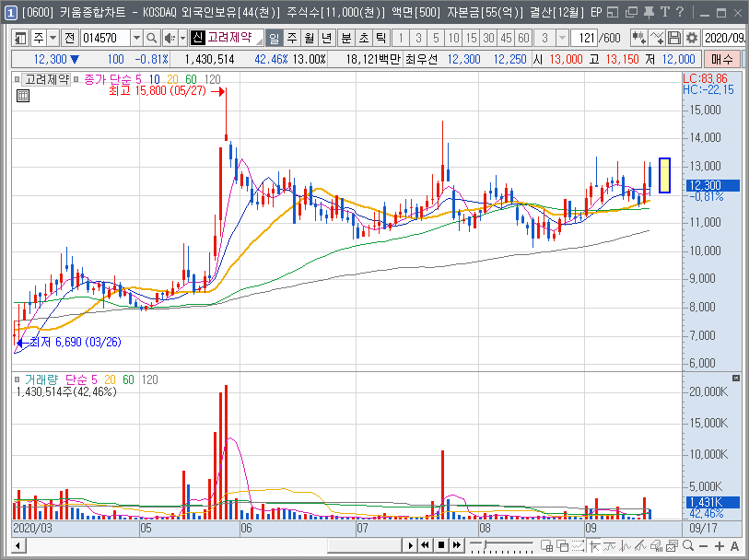
Task: Click the play button in the bottom bar
Action: point(410,545)
